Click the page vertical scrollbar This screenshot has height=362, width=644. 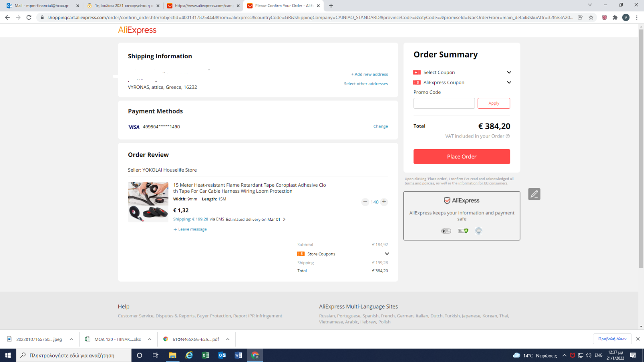coord(641,149)
